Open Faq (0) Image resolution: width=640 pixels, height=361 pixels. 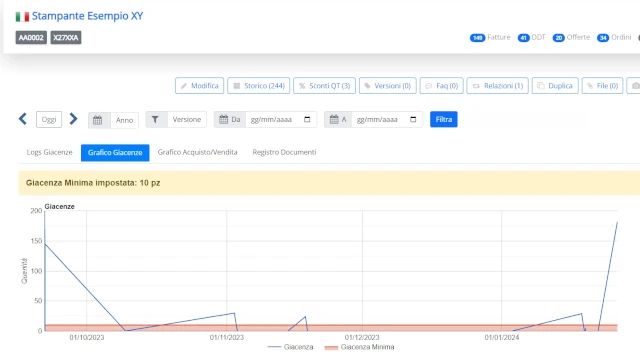(x=442, y=86)
